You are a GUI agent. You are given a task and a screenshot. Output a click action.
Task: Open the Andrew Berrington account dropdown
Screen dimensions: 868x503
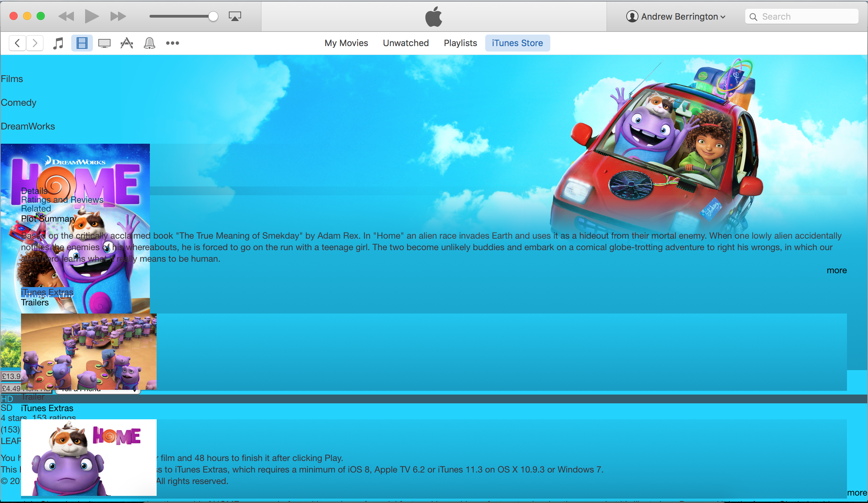tap(676, 17)
